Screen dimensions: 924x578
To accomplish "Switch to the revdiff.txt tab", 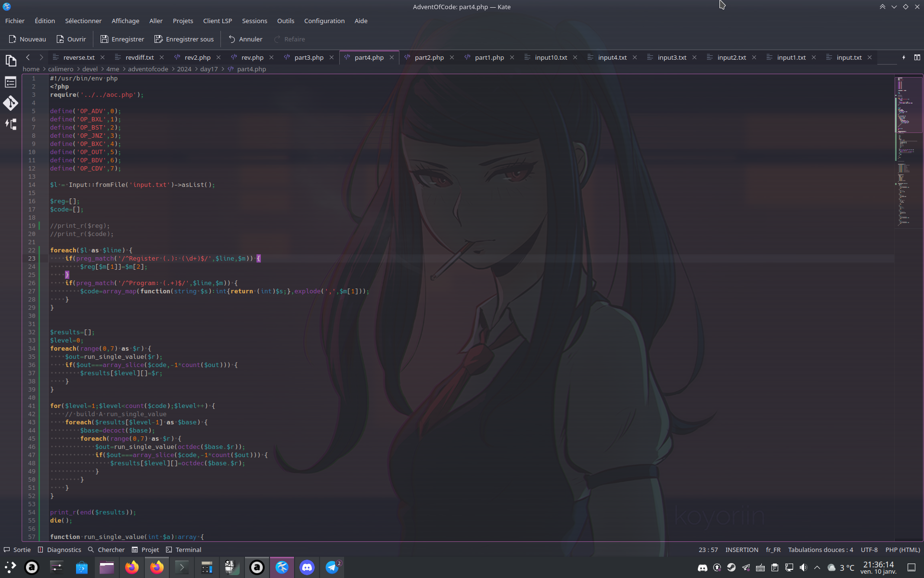I will click(x=140, y=57).
